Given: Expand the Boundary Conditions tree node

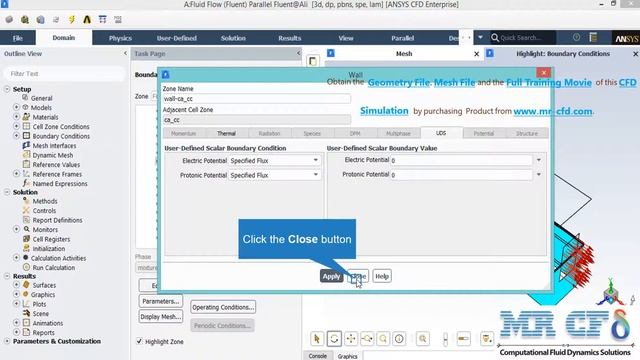Looking at the screenshot, I should (x=16, y=136).
